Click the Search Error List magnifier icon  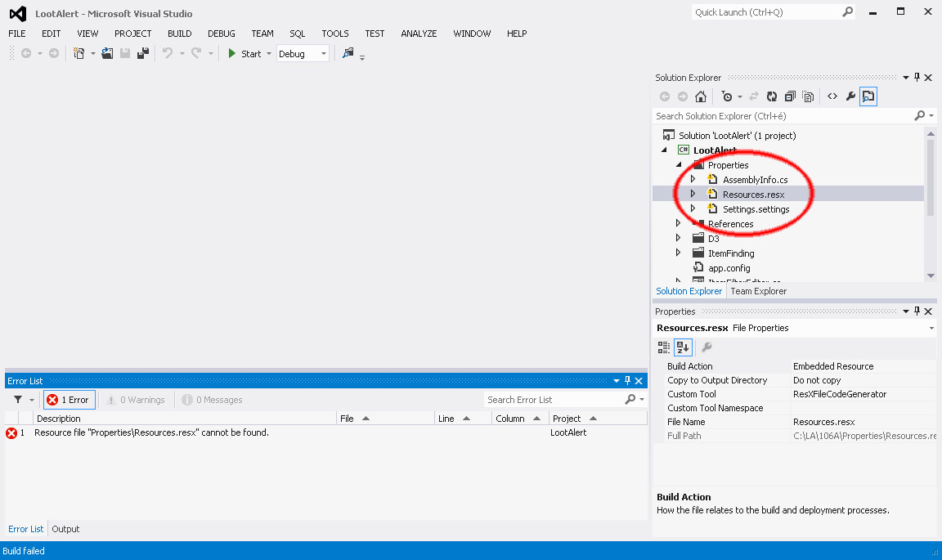click(x=630, y=399)
